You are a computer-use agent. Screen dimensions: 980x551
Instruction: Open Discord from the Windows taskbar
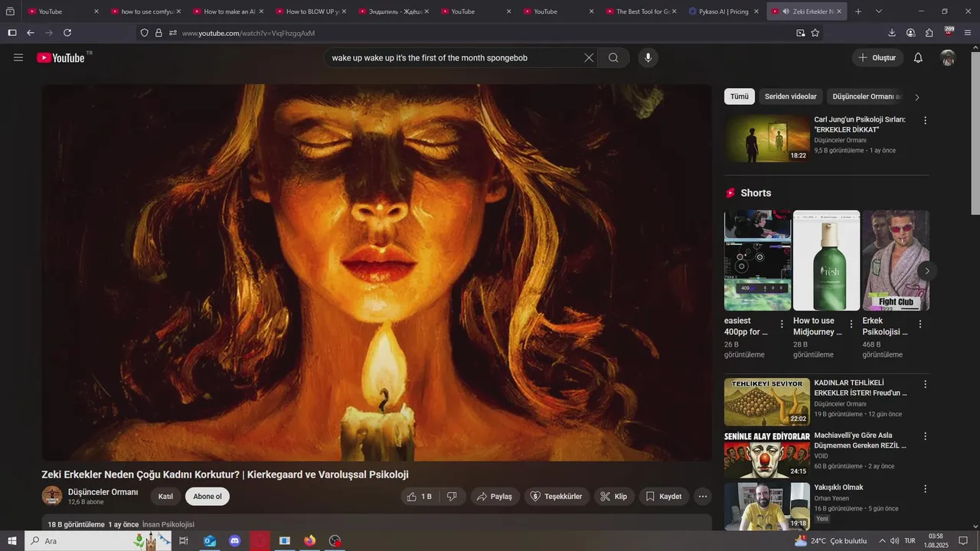click(235, 540)
